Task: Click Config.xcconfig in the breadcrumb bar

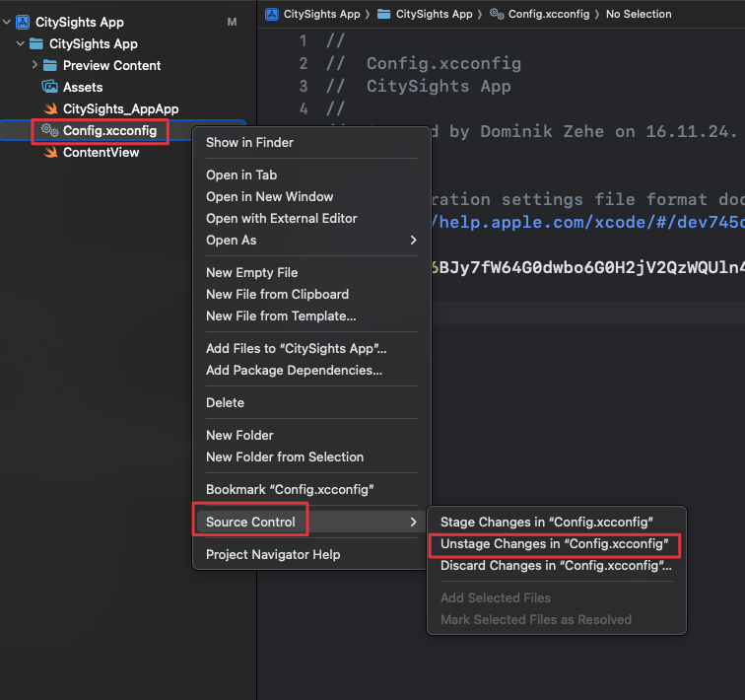Action: 549,14
